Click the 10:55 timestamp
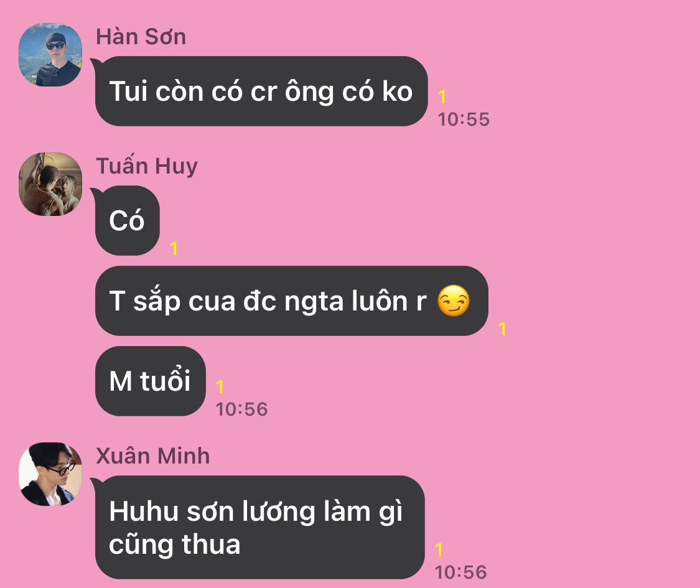Screen dimensions: 700x588 click(x=464, y=119)
